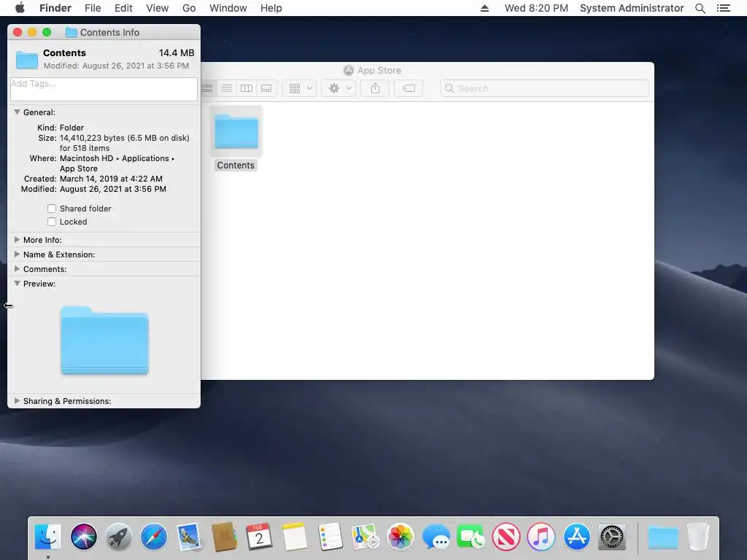Zoom the Contents Info window green button
Viewport: 747px width, 560px height.
tap(47, 32)
